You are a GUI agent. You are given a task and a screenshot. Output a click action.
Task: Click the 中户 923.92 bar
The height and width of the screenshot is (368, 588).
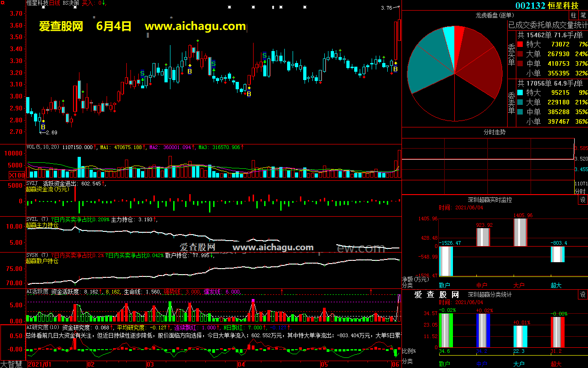click(x=483, y=237)
